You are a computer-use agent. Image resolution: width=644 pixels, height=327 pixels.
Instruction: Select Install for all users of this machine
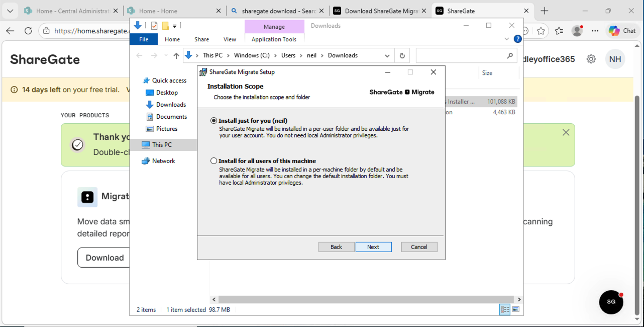[214, 161]
